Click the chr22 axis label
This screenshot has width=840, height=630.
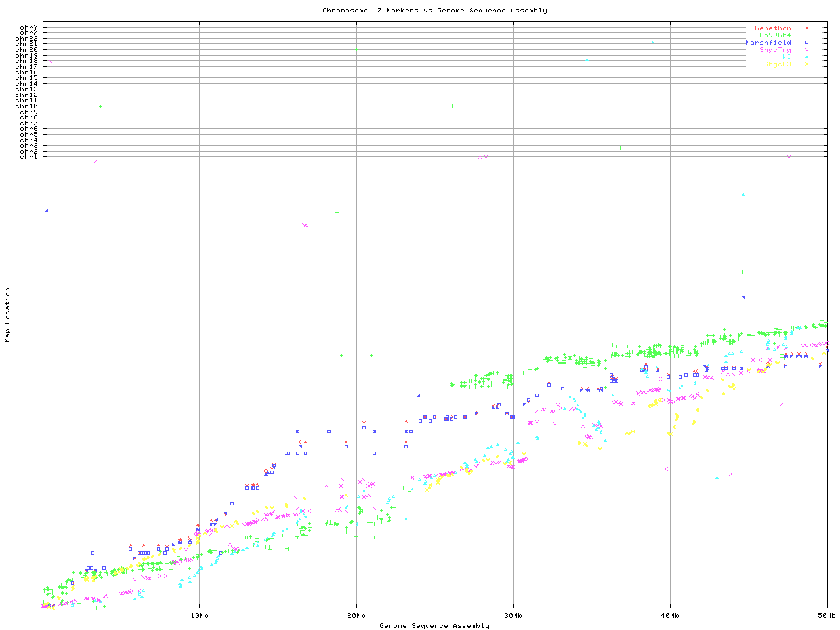click(x=27, y=39)
